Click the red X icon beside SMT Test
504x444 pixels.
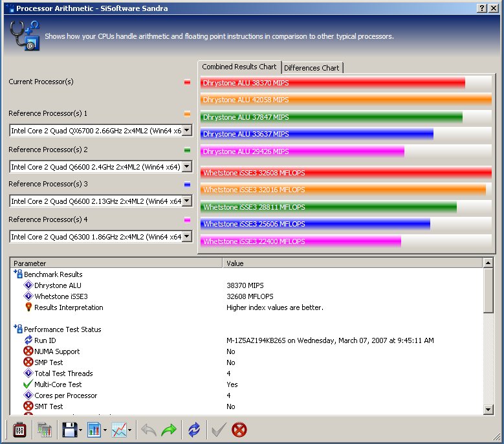28,406
